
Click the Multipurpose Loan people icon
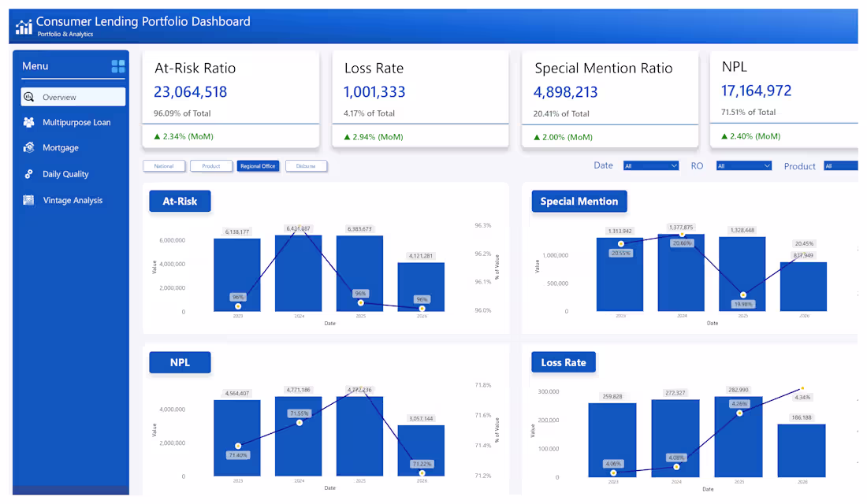28,122
